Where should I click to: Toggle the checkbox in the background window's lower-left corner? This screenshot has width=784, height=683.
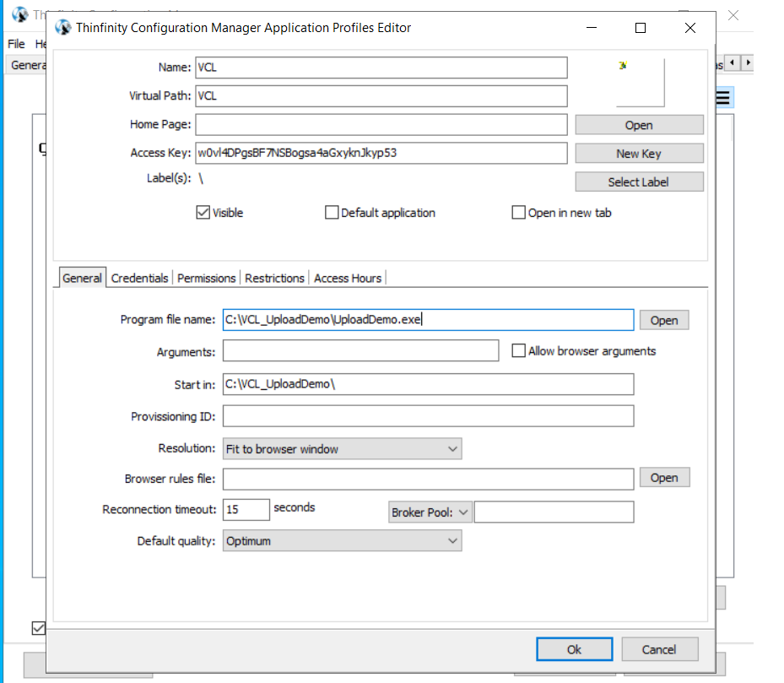[x=39, y=628]
